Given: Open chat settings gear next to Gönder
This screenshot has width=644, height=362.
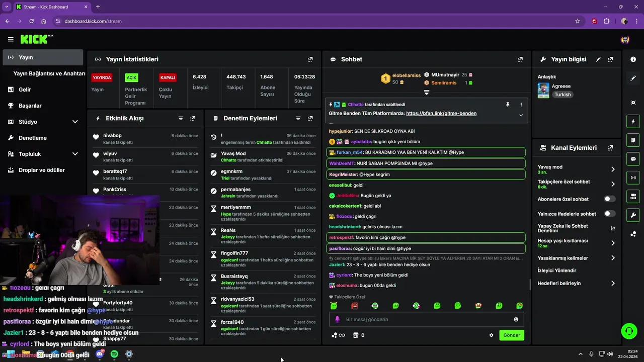Looking at the screenshot, I should click(492, 335).
